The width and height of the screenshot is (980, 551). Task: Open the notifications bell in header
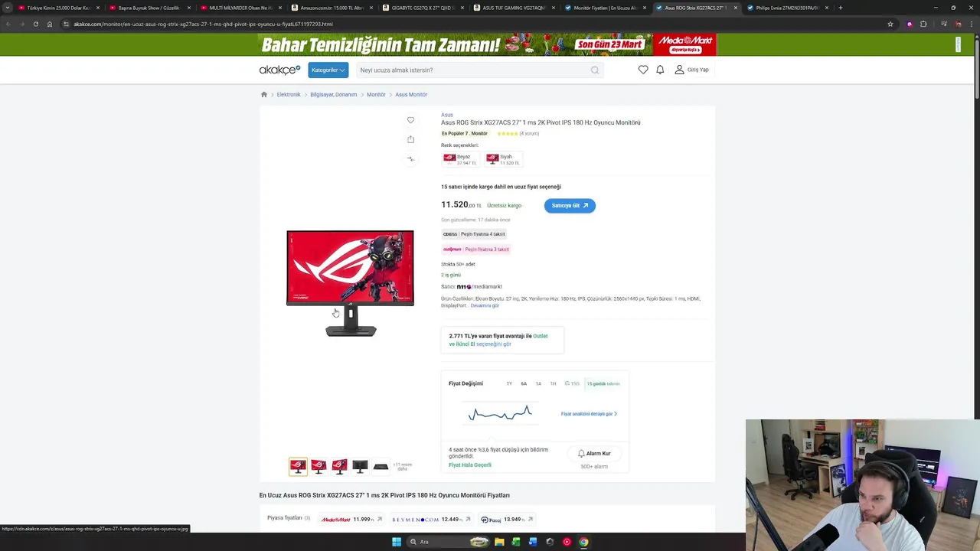pyautogui.click(x=660, y=70)
